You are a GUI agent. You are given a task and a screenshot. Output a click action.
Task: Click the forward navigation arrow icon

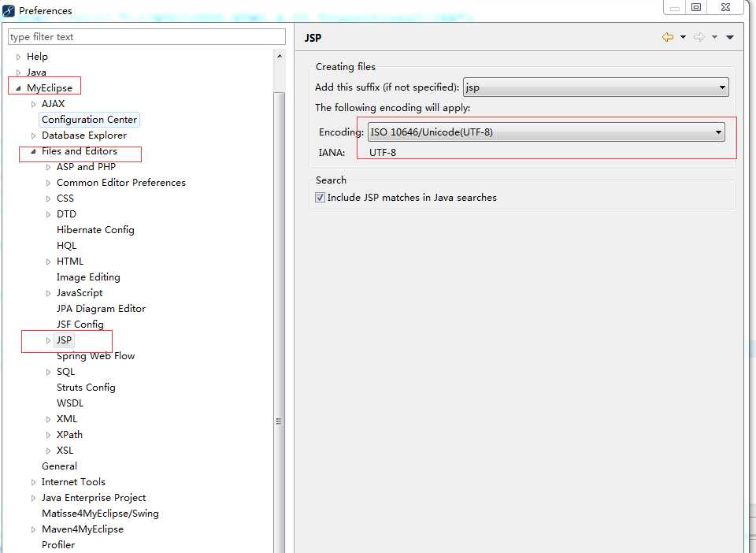tap(699, 37)
